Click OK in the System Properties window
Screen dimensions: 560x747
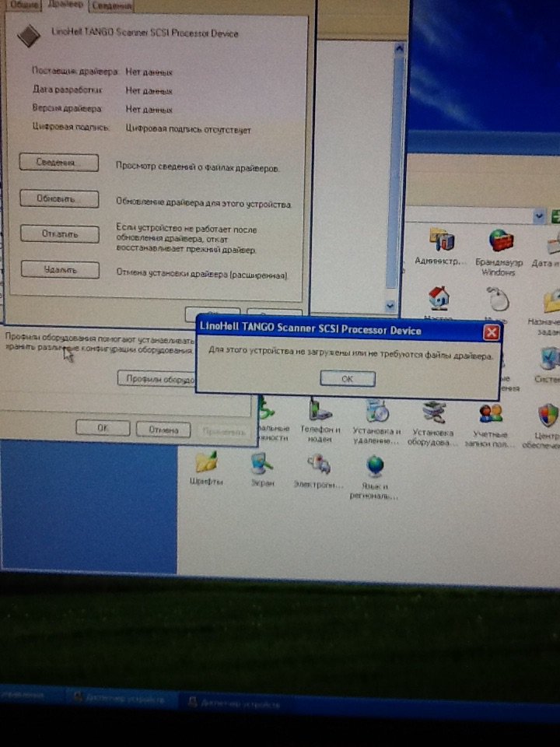(x=103, y=428)
